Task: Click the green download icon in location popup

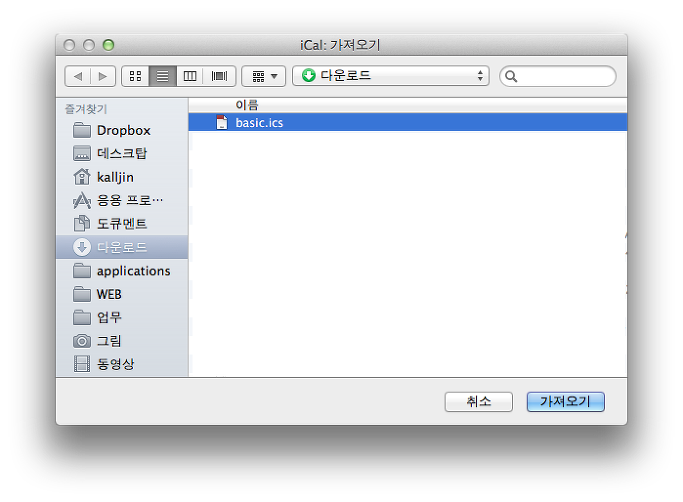Action: [309, 76]
